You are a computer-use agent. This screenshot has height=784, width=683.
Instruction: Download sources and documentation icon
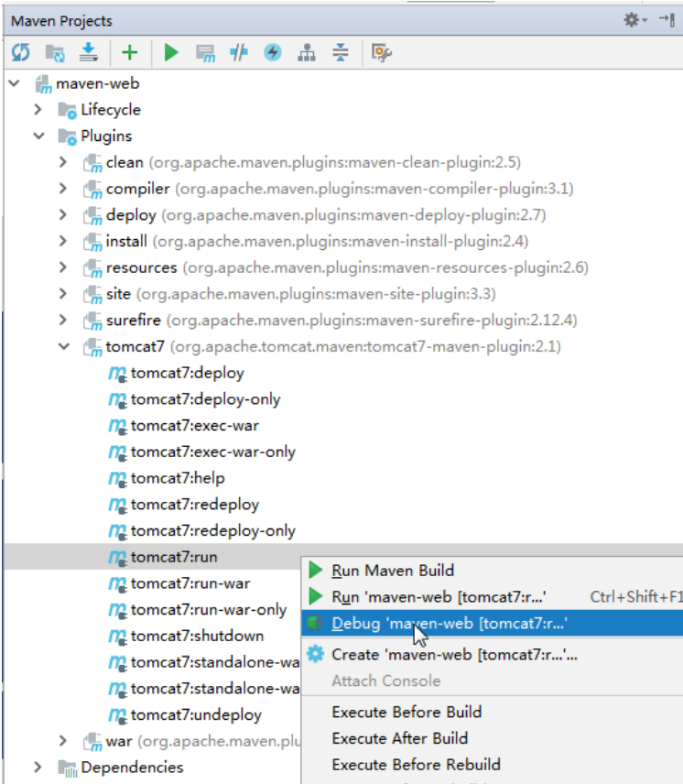tap(89, 52)
